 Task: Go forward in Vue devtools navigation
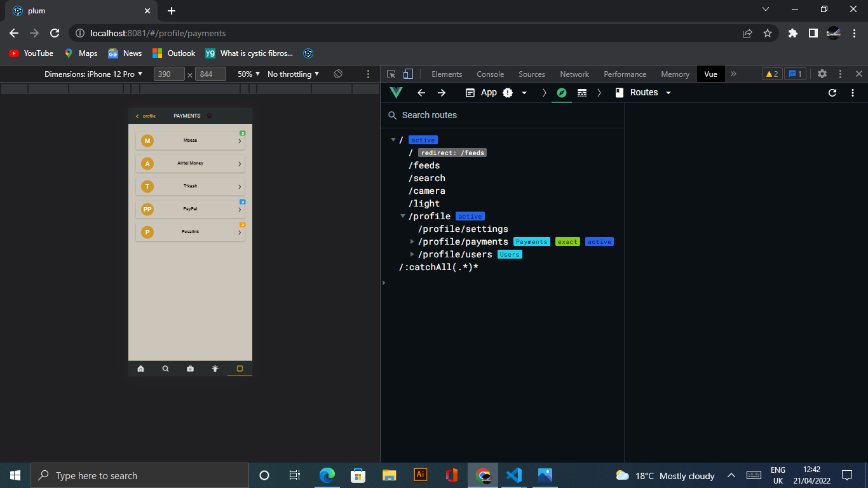442,93
